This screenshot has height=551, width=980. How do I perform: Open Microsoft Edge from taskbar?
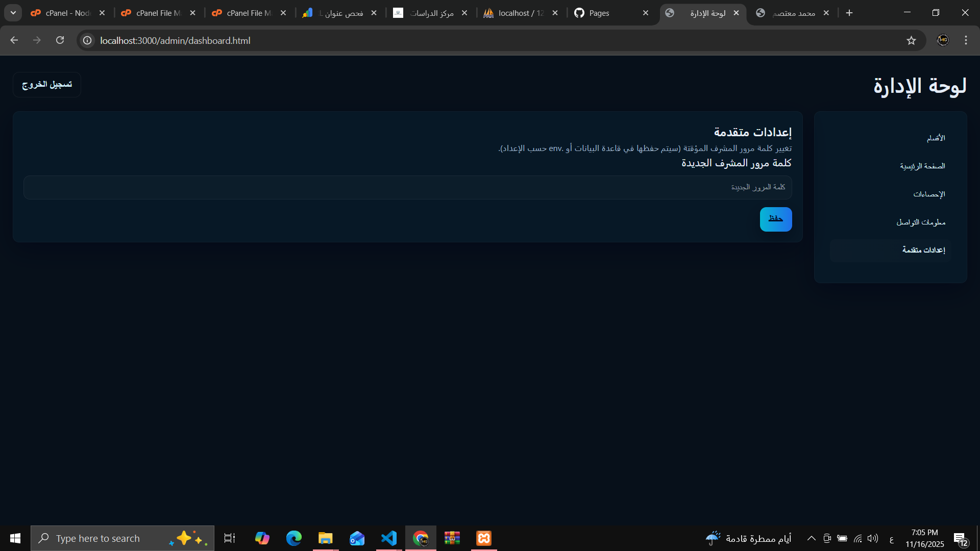(294, 538)
